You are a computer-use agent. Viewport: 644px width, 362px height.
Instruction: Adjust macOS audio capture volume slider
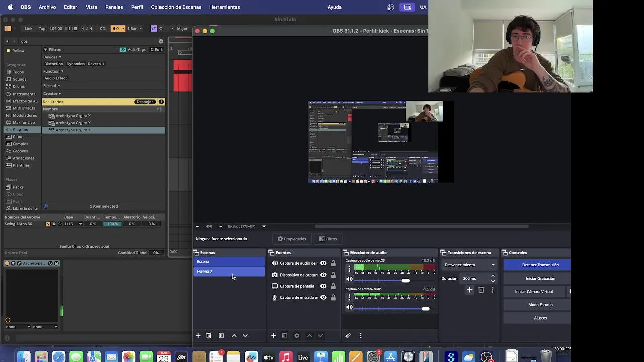[x=406, y=281]
